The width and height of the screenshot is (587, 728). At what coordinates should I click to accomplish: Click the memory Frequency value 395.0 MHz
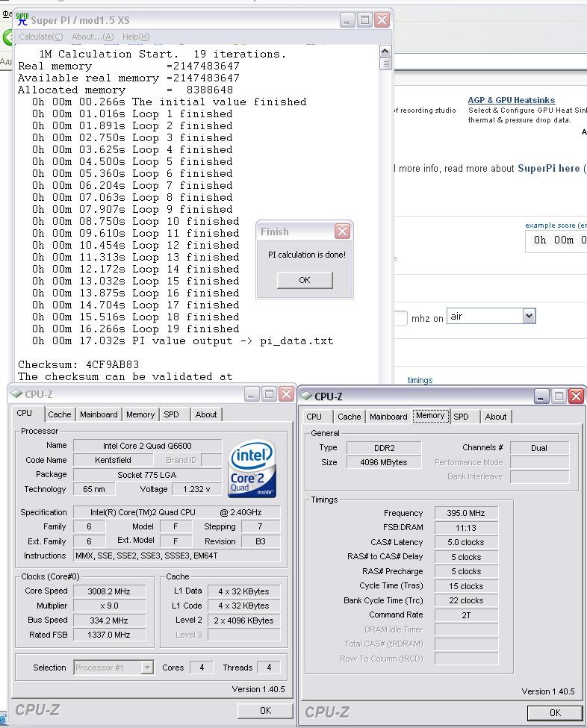[466, 513]
